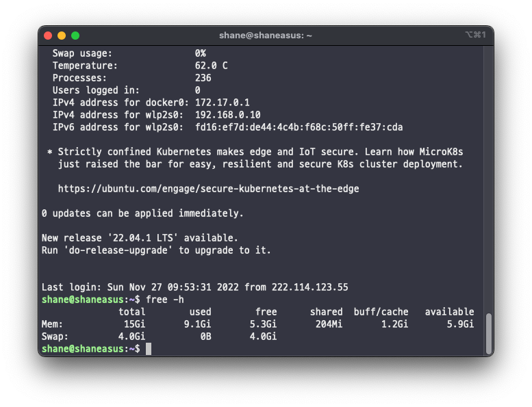Click the typed command 'free -h'
This screenshot has height=407, width=532.
pyautogui.click(x=165, y=300)
